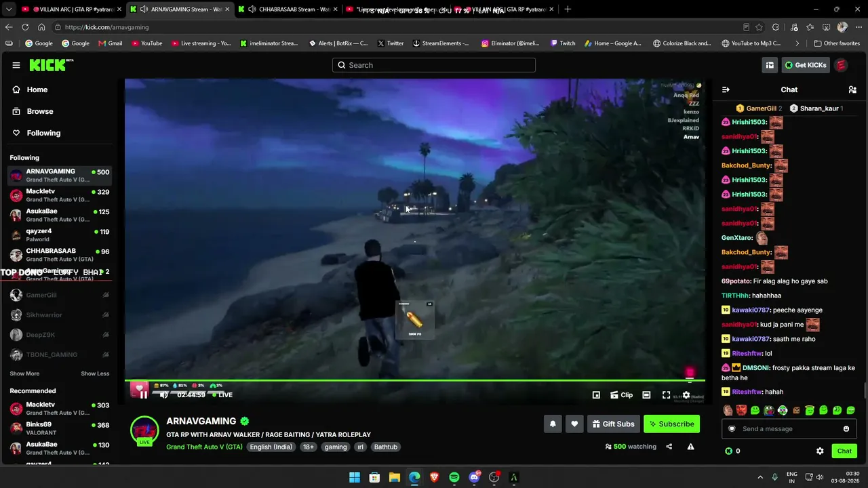The height and width of the screenshot is (488, 868).
Task: Expand Other favorites folder
Action: [x=837, y=43]
